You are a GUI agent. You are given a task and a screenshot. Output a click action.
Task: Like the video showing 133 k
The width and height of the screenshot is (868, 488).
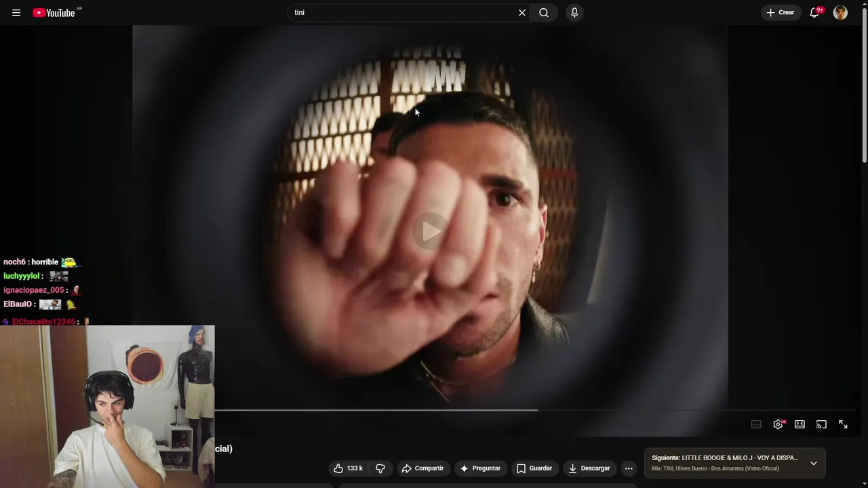349,468
